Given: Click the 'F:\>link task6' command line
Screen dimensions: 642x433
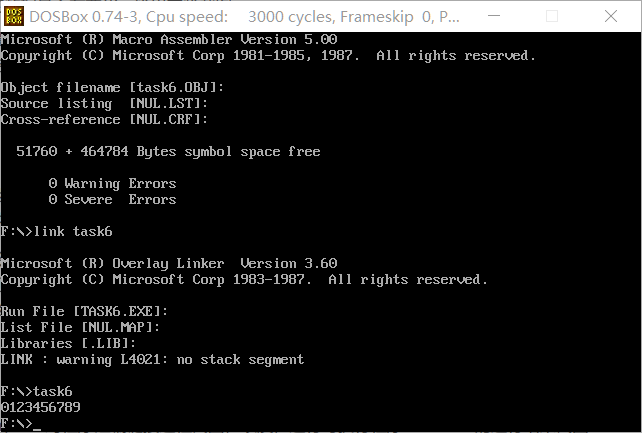Looking at the screenshot, I should [57, 232].
